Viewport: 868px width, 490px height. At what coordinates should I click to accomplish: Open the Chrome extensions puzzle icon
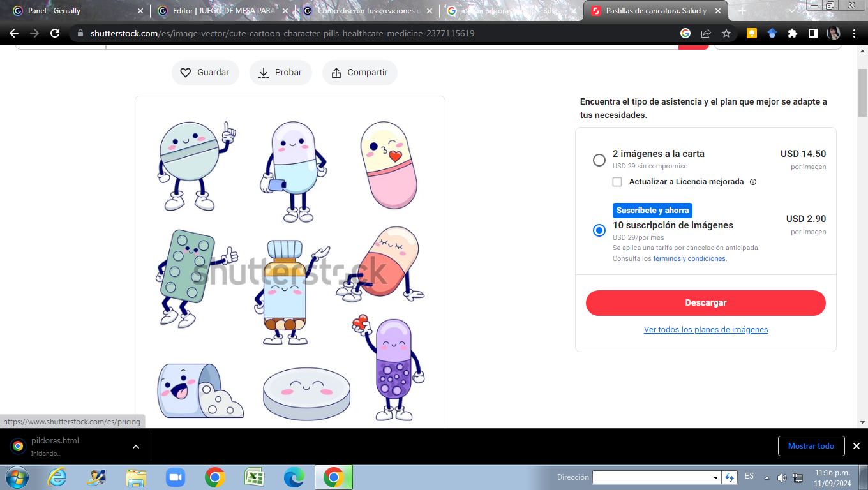pos(792,33)
